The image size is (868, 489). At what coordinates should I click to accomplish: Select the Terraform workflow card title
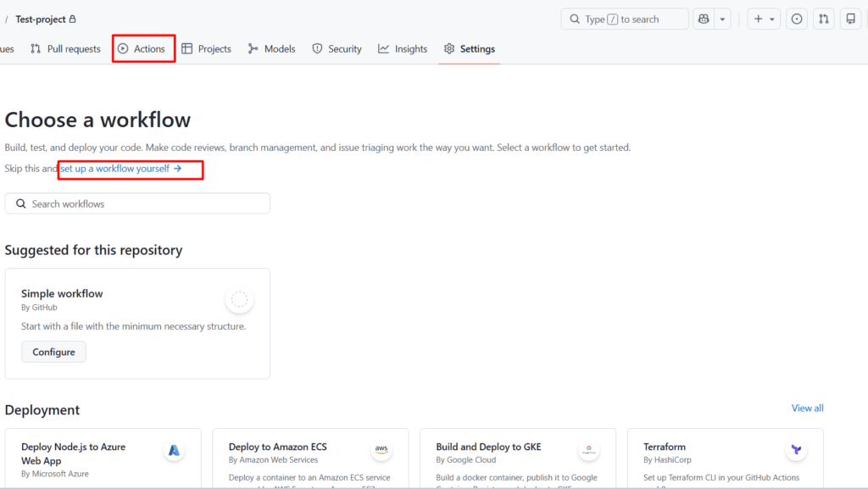(x=665, y=447)
